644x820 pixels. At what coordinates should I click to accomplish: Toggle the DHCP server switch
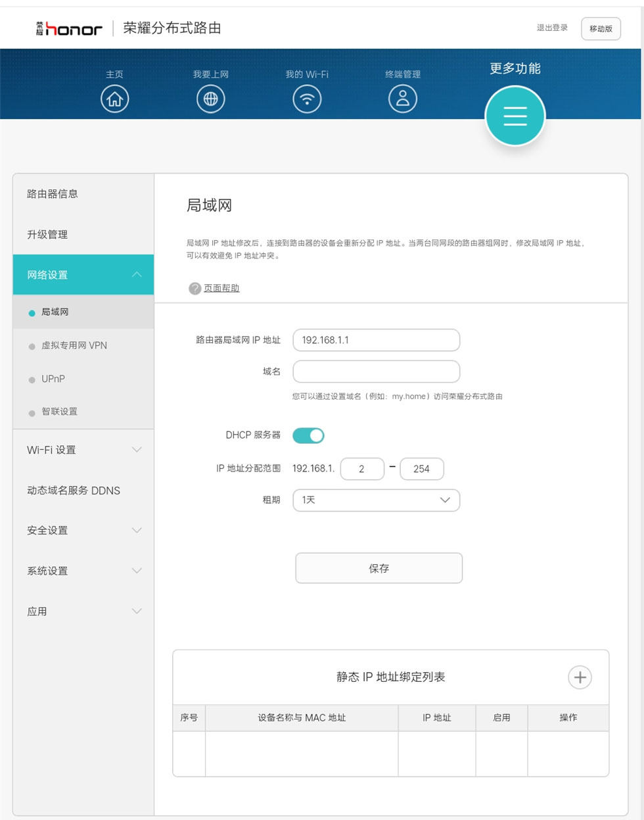(x=308, y=435)
